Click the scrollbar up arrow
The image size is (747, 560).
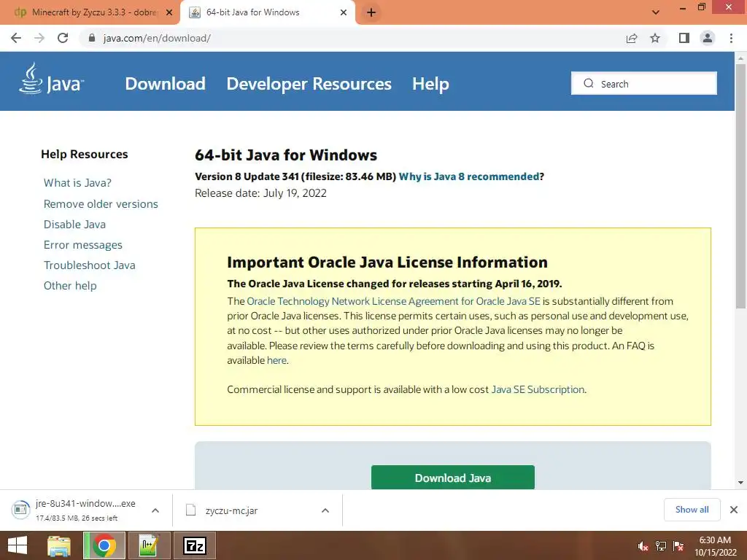click(740, 58)
